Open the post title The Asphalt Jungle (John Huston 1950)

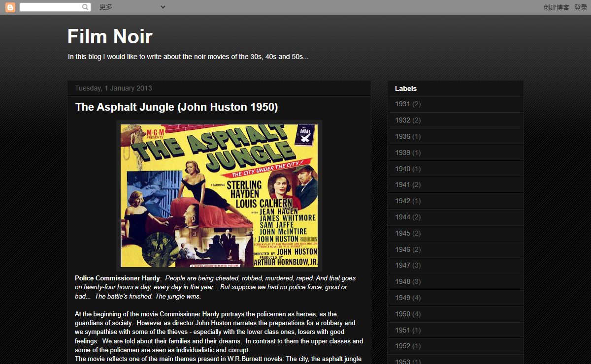(176, 107)
